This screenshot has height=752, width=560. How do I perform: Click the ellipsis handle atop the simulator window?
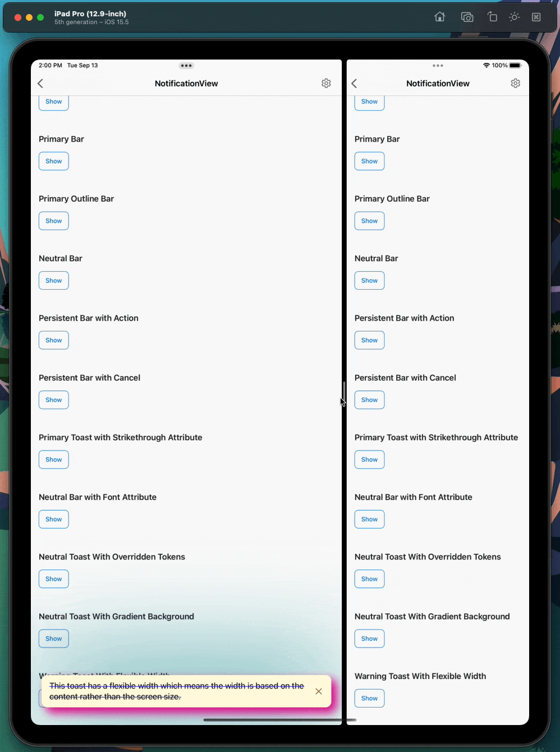[x=186, y=66]
